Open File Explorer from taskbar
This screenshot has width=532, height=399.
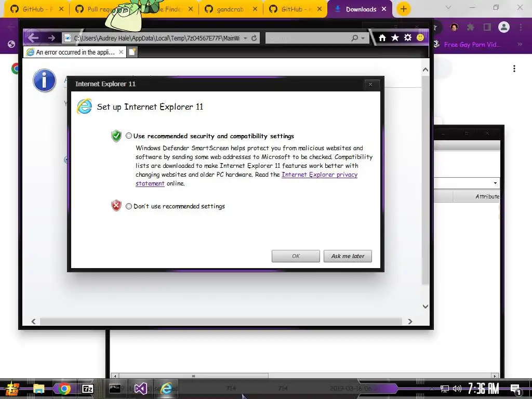point(38,389)
